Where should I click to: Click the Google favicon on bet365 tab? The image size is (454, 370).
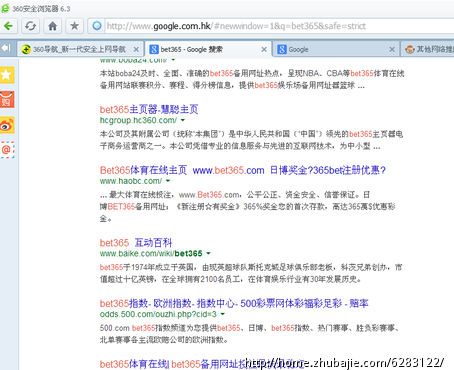(154, 49)
